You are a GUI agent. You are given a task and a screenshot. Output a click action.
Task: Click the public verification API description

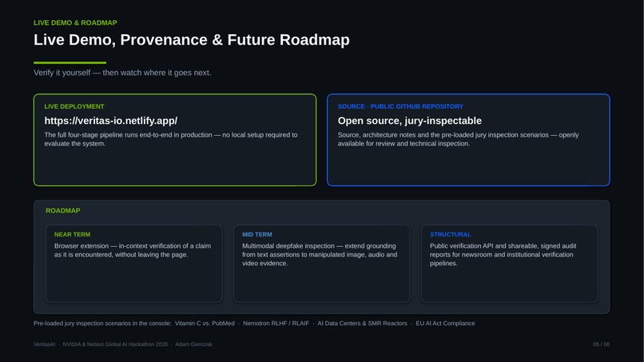[x=503, y=254]
